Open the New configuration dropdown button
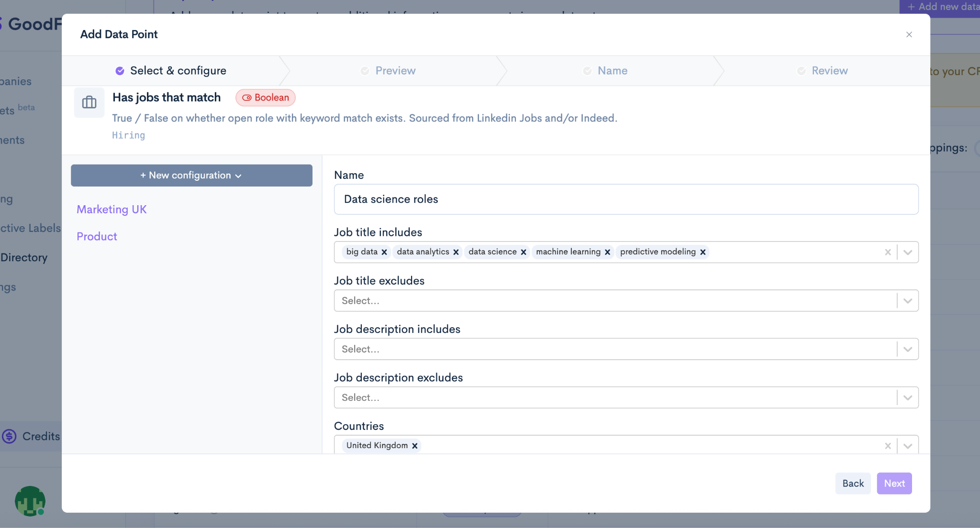 click(x=191, y=176)
